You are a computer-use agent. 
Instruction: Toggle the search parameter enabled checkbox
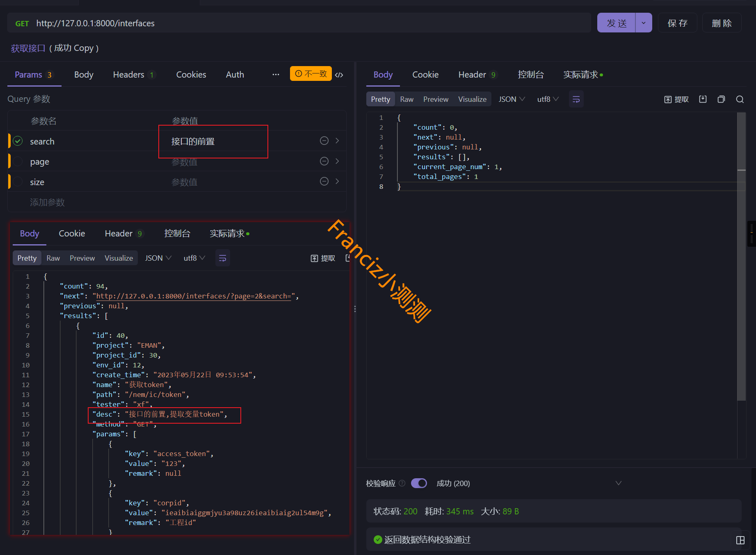click(18, 141)
